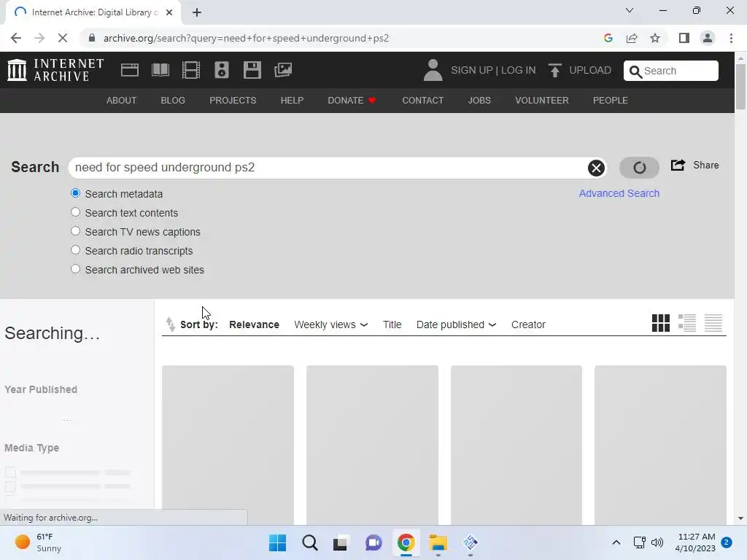Open the weather widget showing 61°F
The width and height of the screenshot is (747, 560).
(38, 542)
